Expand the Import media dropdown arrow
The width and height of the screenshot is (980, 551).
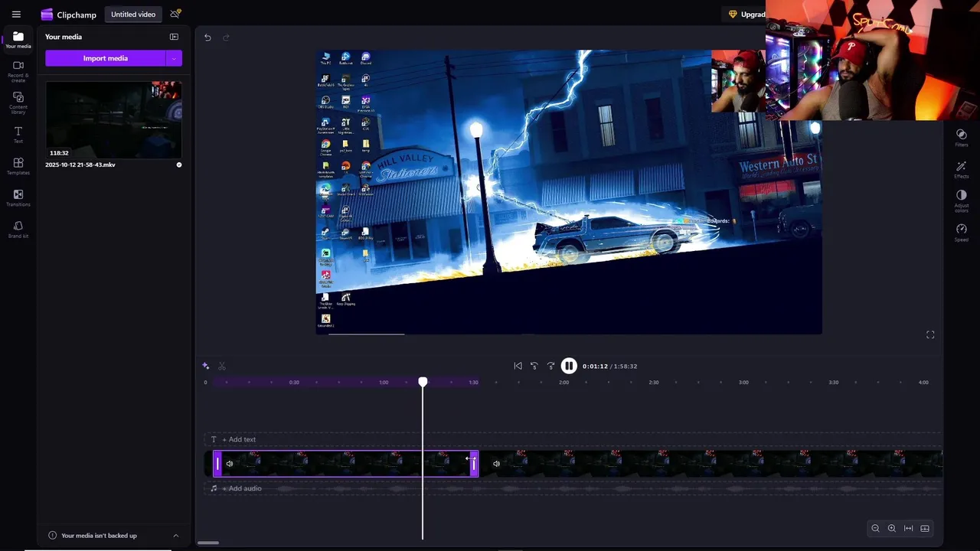174,58
